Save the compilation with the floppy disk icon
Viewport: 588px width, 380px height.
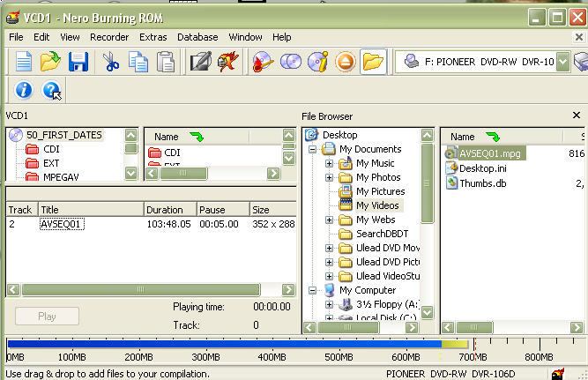point(78,62)
